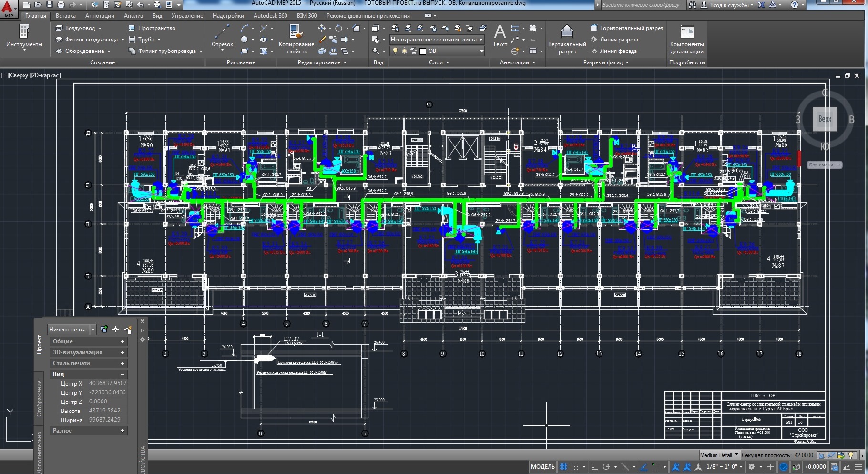This screenshot has height=474, width=868.
Task: Open the layer state dropdown Несохраненное состояние листа
Action: [437, 40]
